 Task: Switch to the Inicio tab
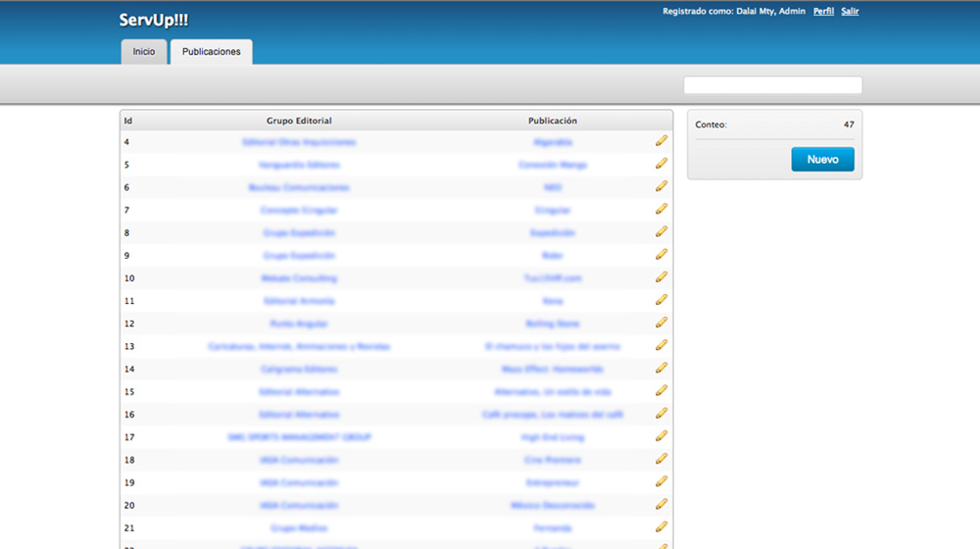(x=144, y=52)
